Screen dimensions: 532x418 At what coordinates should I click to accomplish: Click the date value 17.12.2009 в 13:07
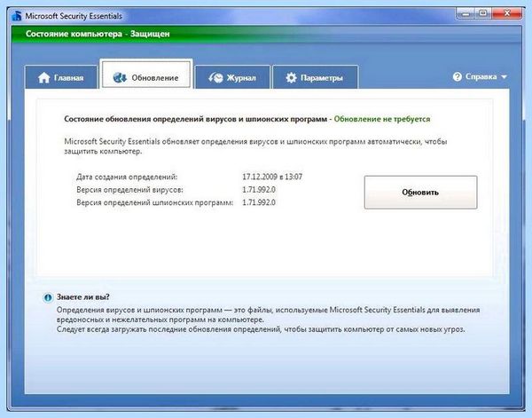click(x=272, y=177)
